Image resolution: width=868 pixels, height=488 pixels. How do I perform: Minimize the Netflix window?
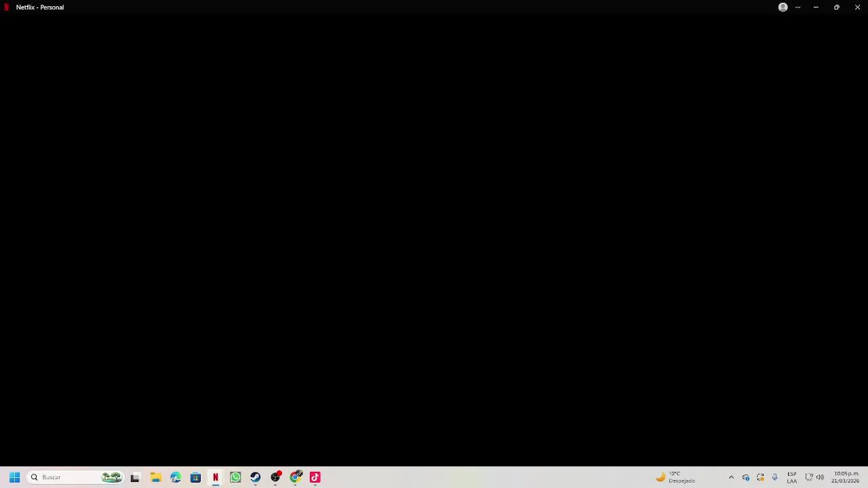pos(816,7)
